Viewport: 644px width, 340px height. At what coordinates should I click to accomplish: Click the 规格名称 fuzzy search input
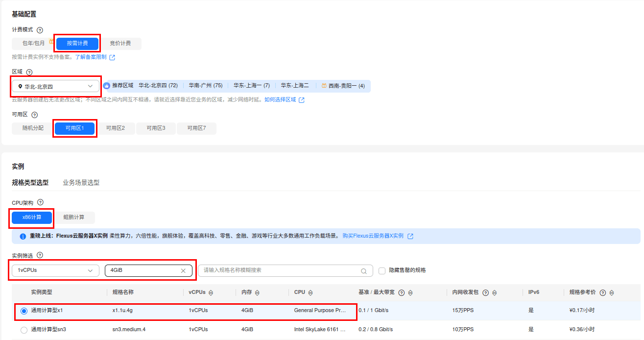(280, 270)
